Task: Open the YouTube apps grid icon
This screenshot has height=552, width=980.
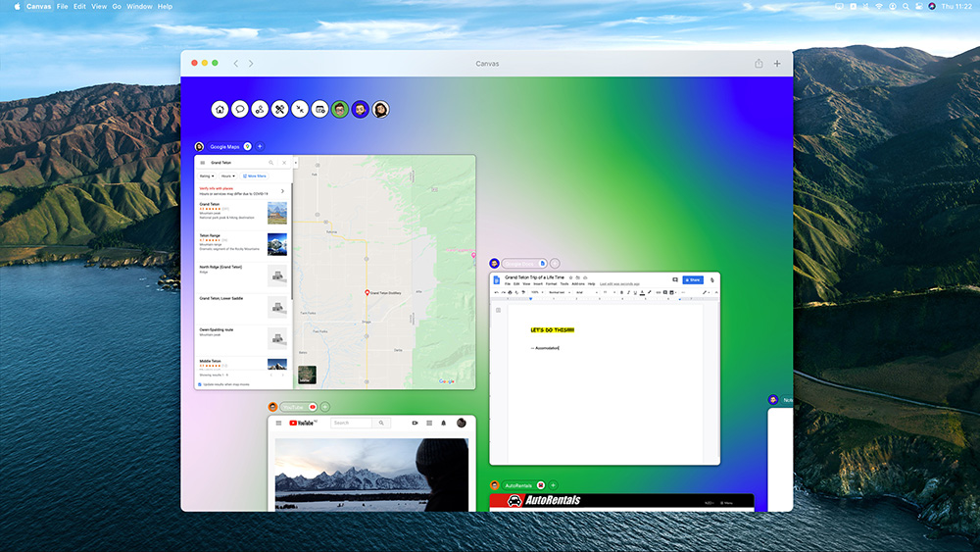Action: tap(429, 424)
